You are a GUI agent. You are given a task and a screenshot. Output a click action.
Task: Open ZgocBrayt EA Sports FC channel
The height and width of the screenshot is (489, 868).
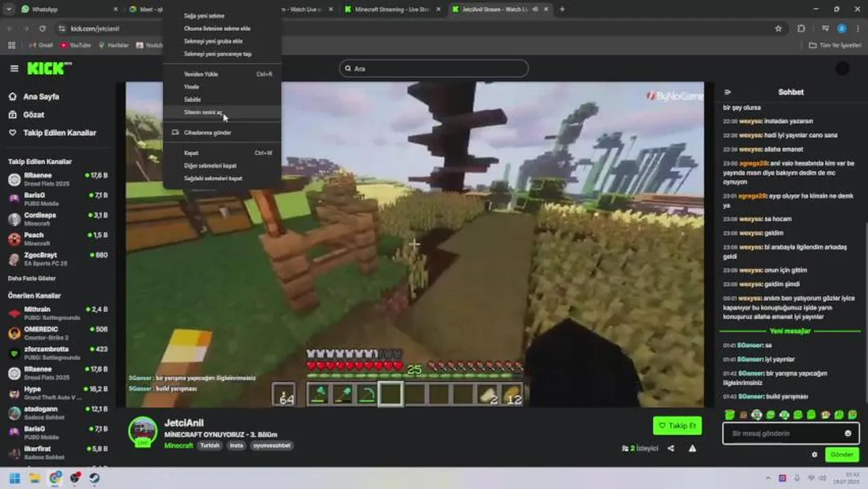pos(58,259)
